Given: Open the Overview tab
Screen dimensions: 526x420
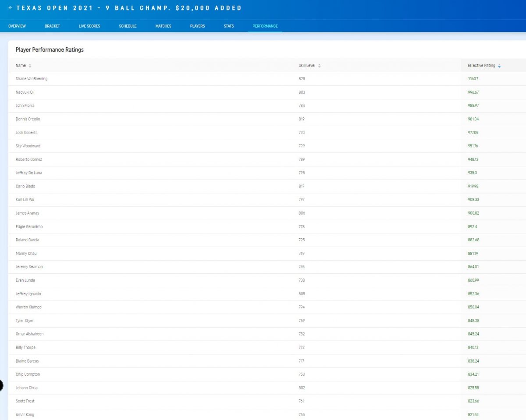Looking at the screenshot, I should click(x=17, y=26).
